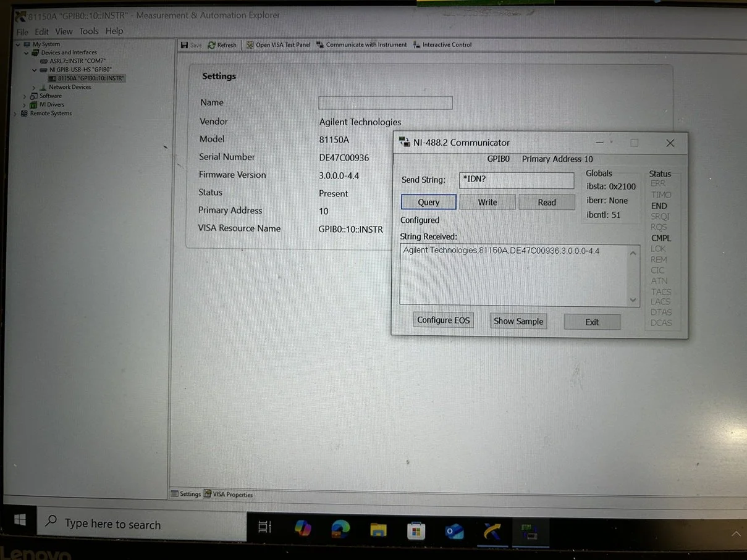Open the Edit menu

tap(41, 31)
